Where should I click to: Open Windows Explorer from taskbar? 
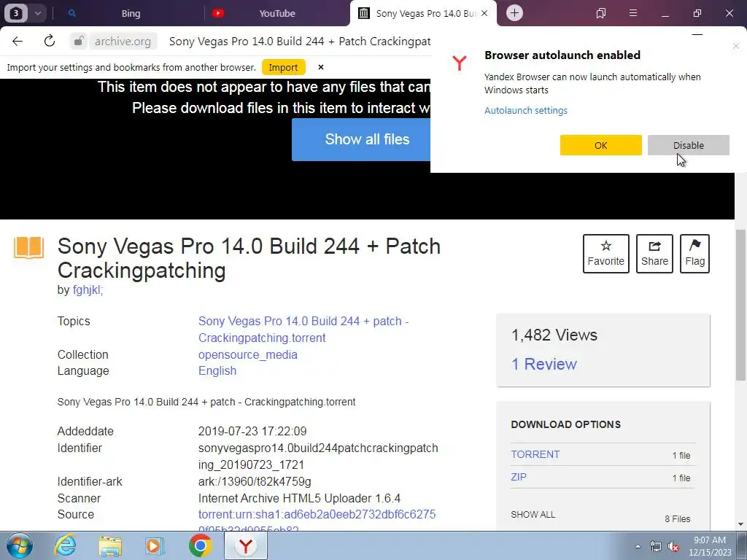coord(111,545)
